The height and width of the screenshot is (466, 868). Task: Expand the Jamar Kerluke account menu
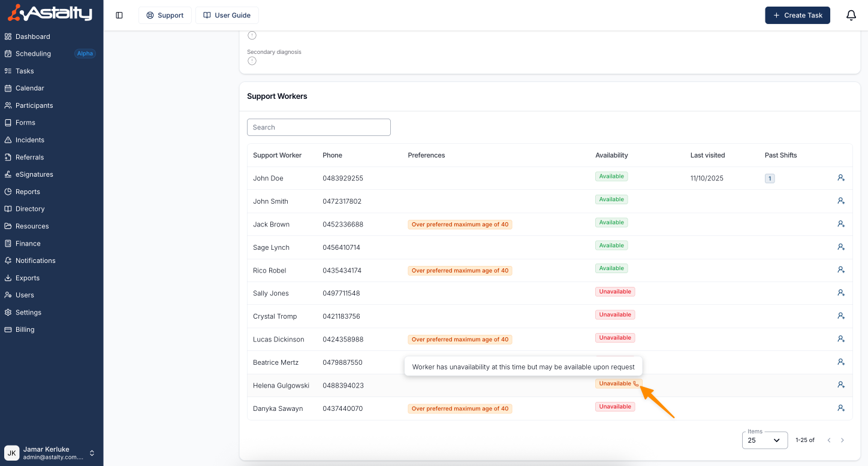(x=92, y=453)
